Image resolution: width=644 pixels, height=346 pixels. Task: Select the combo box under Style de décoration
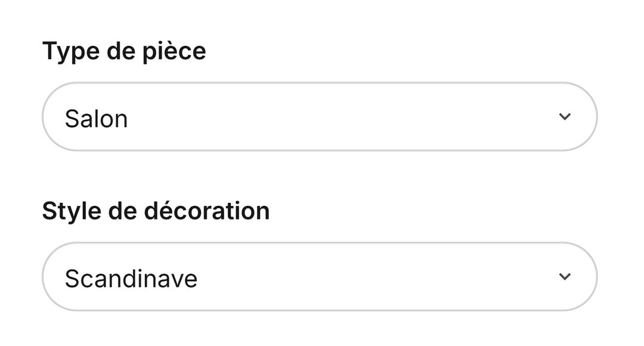tap(319, 277)
